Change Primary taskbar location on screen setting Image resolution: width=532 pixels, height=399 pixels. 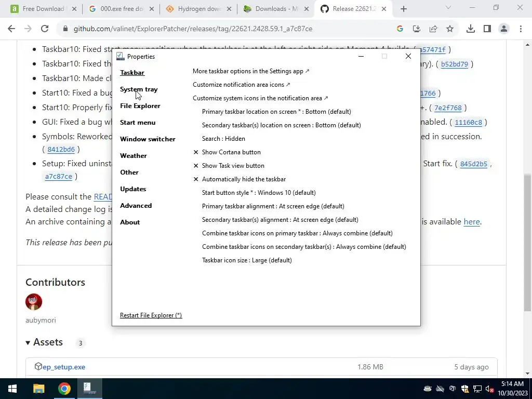[x=276, y=112]
